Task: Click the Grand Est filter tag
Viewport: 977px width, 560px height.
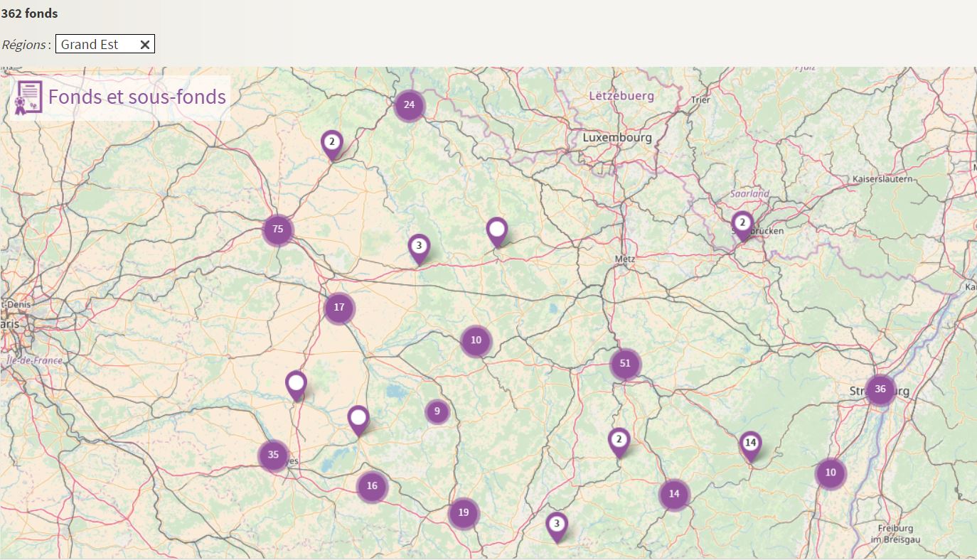Action: [x=105, y=44]
